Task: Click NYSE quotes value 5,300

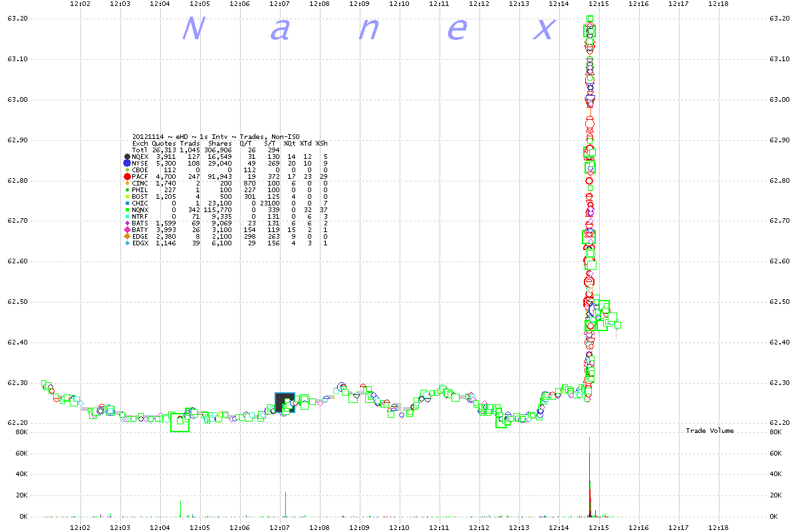Action: (166, 163)
